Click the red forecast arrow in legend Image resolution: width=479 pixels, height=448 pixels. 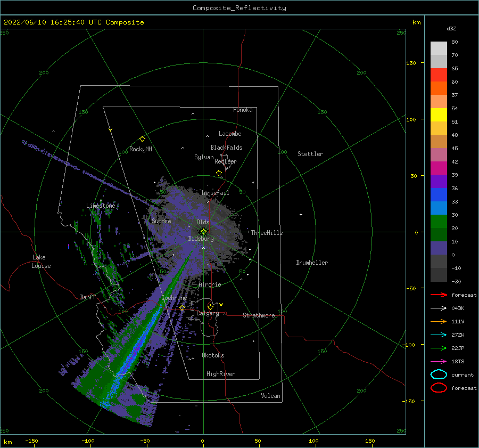tap(439, 295)
